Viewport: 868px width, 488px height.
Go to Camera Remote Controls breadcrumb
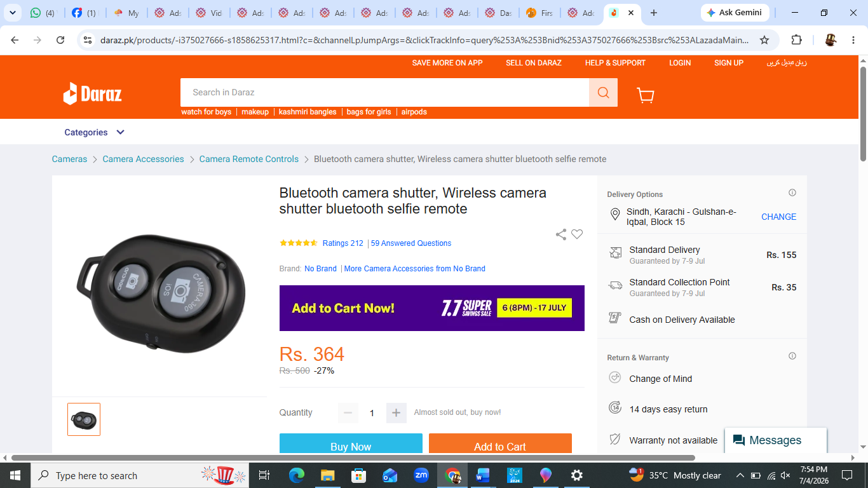(249, 159)
